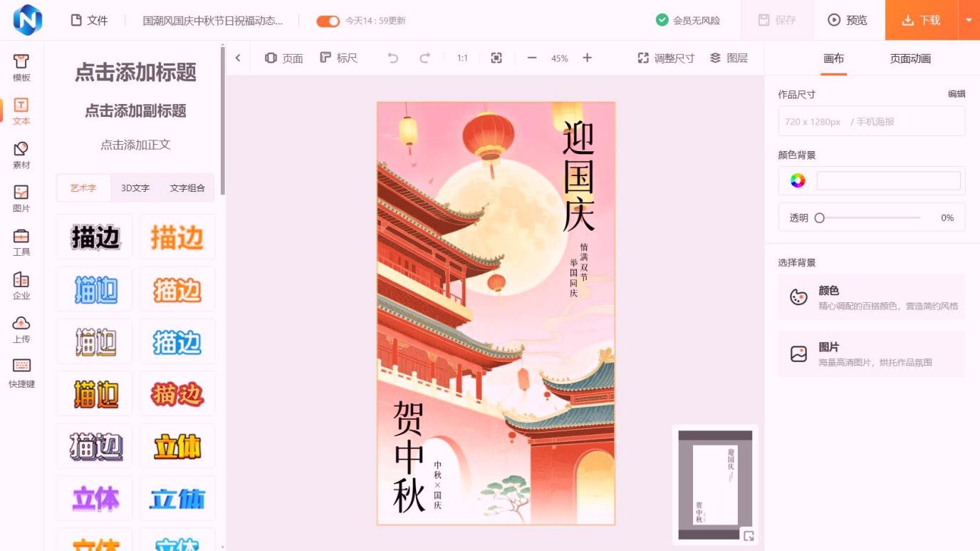This screenshot has width=980, height=551.
Task: Switch to the 页面动画 tab
Action: pyautogui.click(x=909, y=58)
